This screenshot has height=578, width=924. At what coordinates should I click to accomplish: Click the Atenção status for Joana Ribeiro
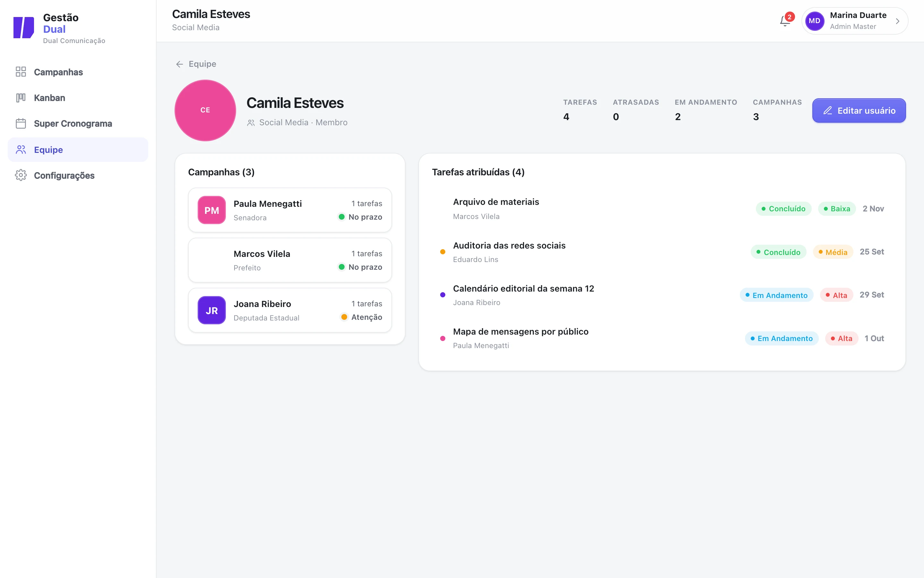tap(361, 317)
